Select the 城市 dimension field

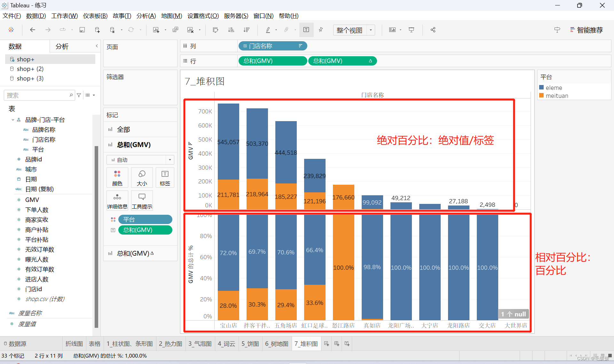pos(31,169)
